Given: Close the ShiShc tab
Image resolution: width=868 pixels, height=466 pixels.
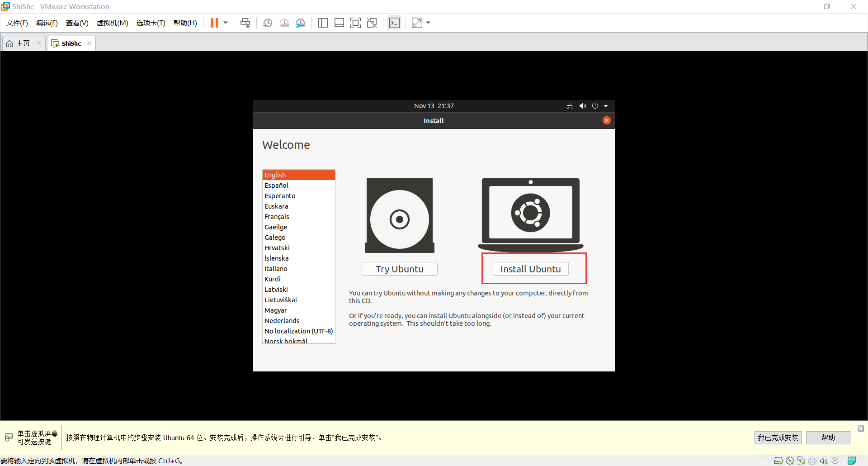Looking at the screenshot, I should click(89, 43).
